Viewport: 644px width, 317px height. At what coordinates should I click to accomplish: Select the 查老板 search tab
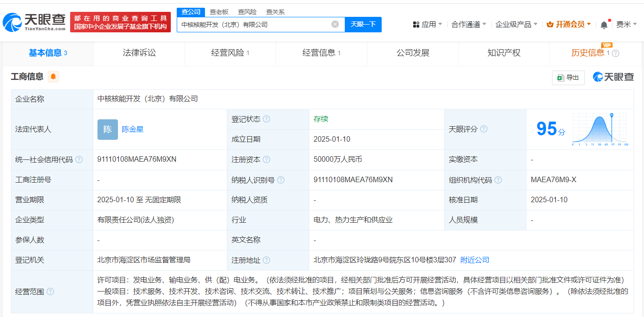point(219,12)
